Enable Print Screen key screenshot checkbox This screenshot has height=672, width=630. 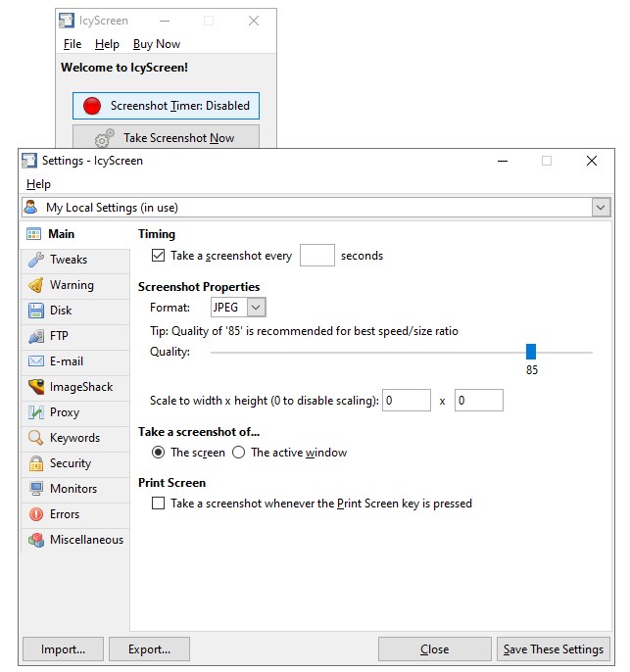pos(158,504)
